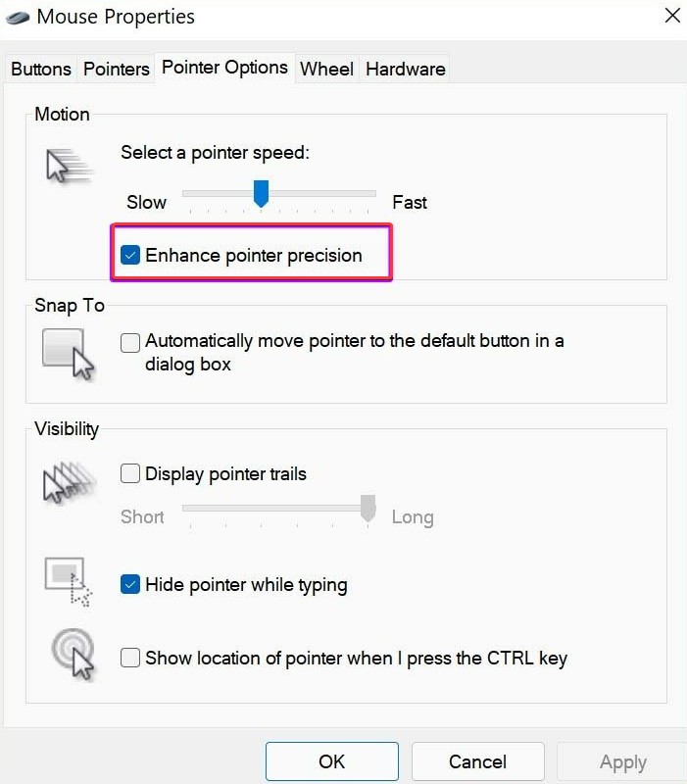The image size is (687, 784).
Task: Click the mouse icon in the title bar
Action: [x=17, y=17]
